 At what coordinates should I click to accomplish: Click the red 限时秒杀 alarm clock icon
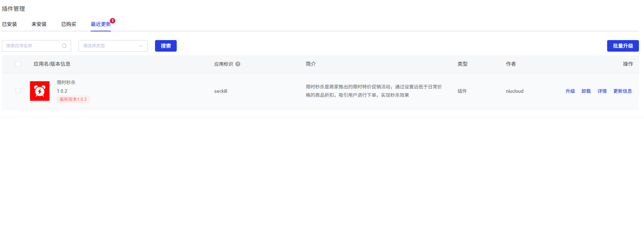point(40,91)
